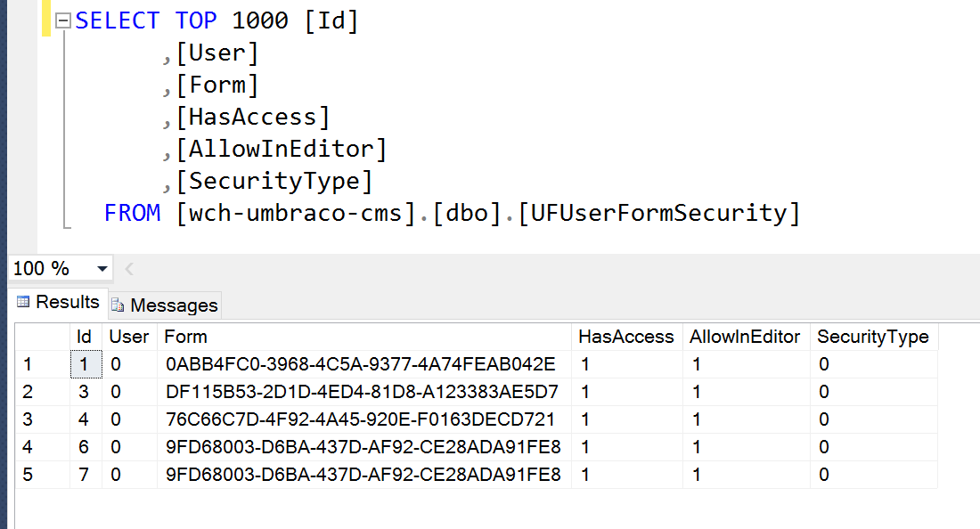Image resolution: width=980 pixels, height=529 pixels.
Task: Select the Form column header
Action: coord(364,337)
